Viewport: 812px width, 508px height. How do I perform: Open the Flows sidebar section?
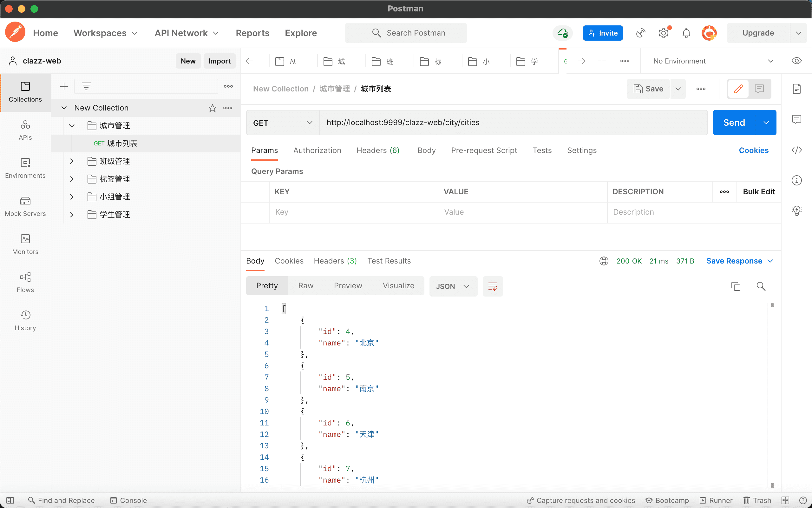[25, 283]
